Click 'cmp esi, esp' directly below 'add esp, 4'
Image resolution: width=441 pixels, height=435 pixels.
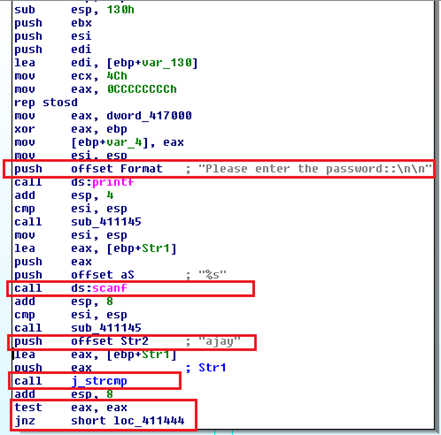pos(70,209)
